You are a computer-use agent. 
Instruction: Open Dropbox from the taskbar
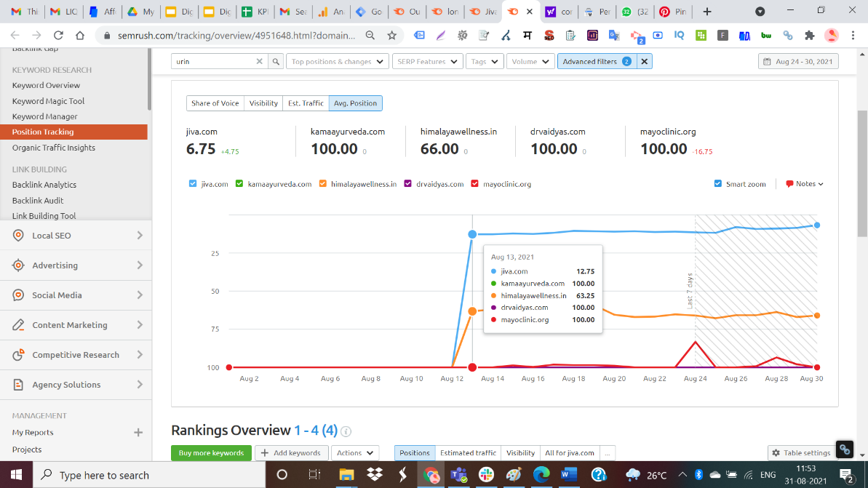(375, 475)
